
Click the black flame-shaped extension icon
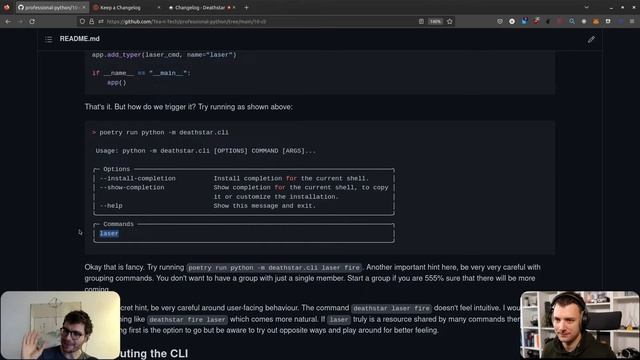pyautogui.click(x=548, y=21)
